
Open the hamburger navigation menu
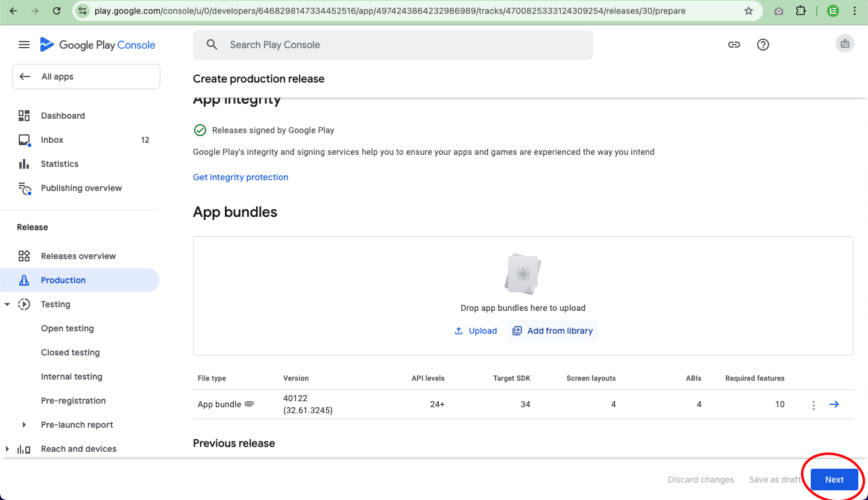pyautogui.click(x=24, y=45)
